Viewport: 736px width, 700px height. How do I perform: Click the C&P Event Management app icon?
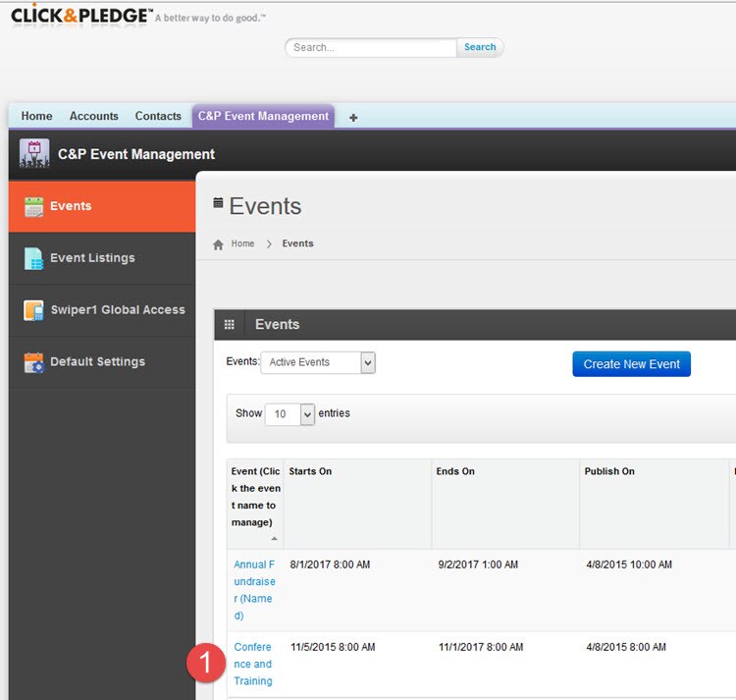[x=34, y=153]
